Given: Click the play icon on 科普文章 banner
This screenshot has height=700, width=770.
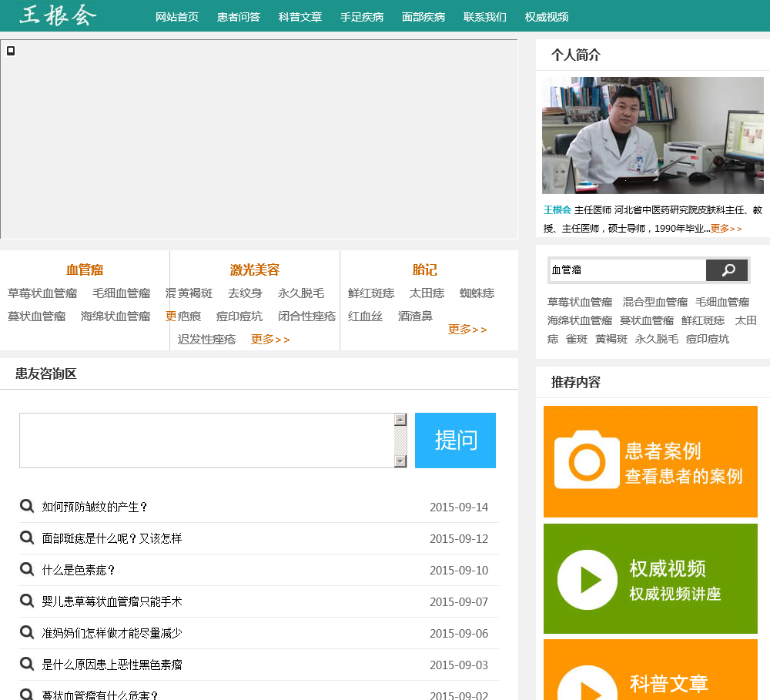Looking at the screenshot, I should [588, 685].
